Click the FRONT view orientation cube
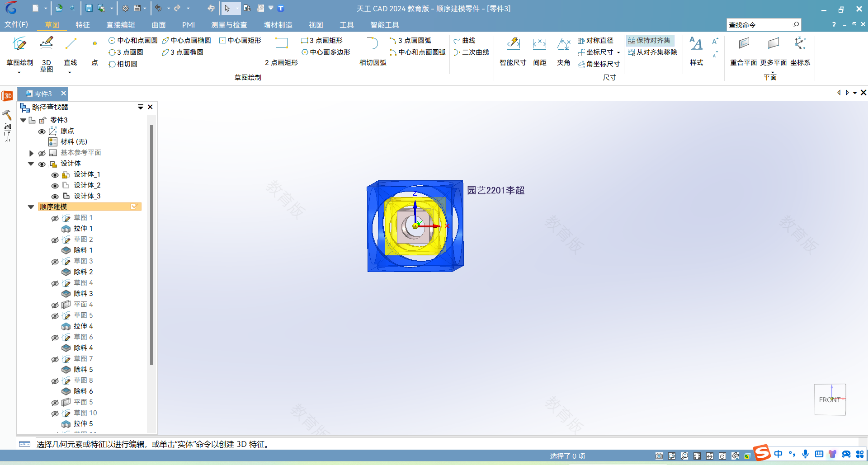The height and width of the screenshot is (465, 868). click(x=830, y=399)
